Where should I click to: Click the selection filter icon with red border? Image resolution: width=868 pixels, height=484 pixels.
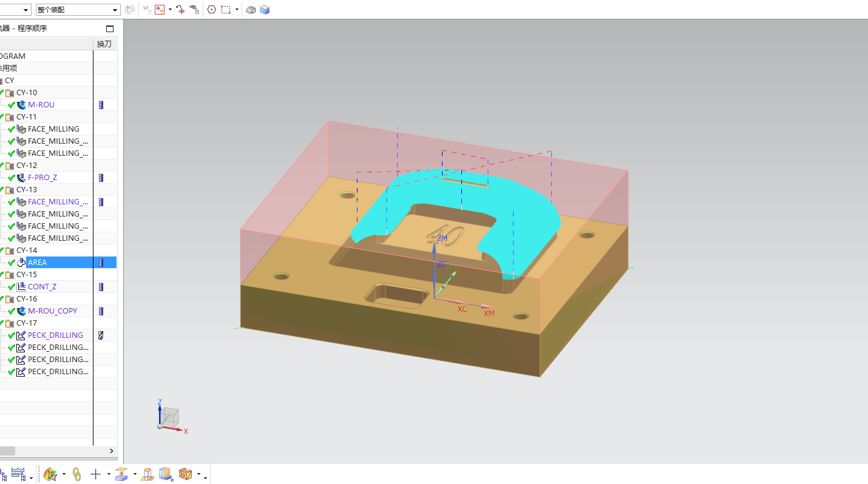pyautogui.click(x=160, y=10)
